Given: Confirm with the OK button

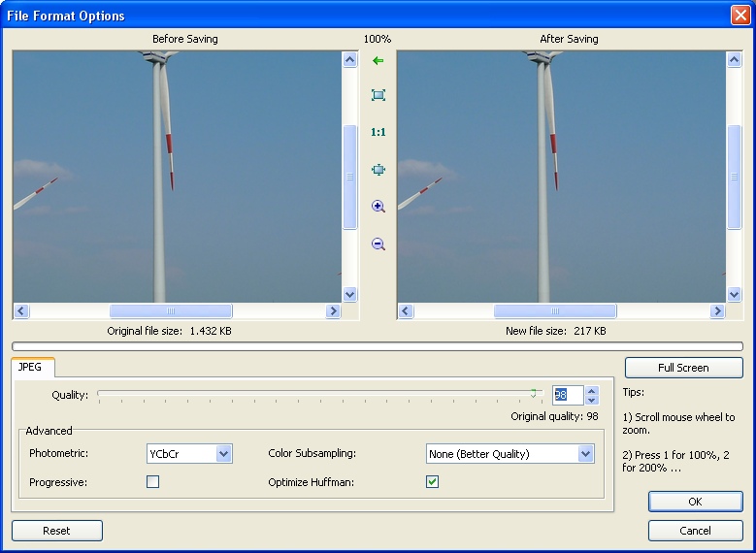Looking at the screenshot, I should (695, 502).
